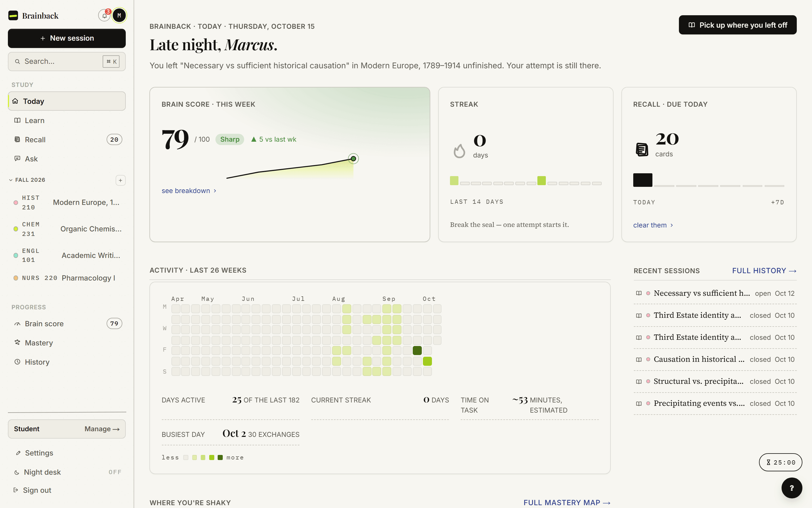Open ENGL 101 Academic Writing course

[x=67, y=255]
